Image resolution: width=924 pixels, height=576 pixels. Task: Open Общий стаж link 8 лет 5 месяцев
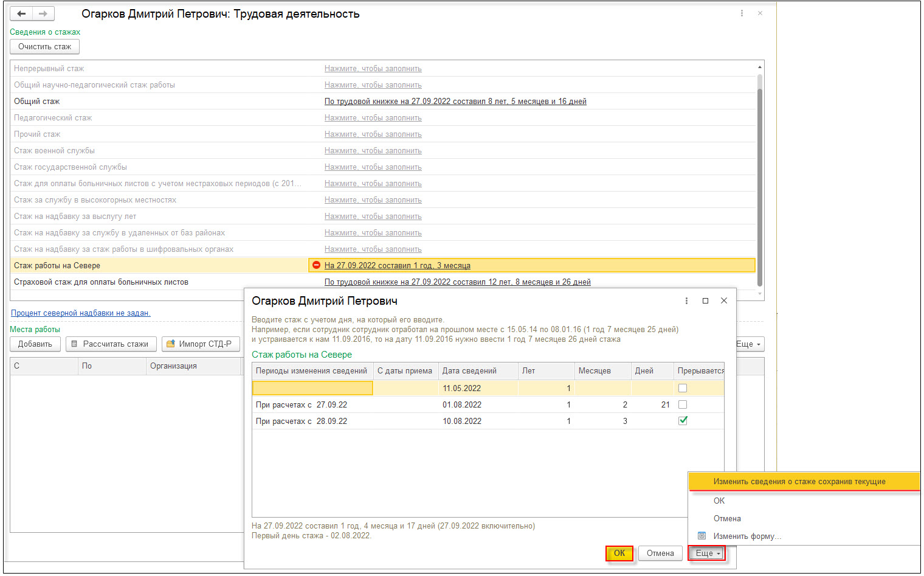coord(455,101)
